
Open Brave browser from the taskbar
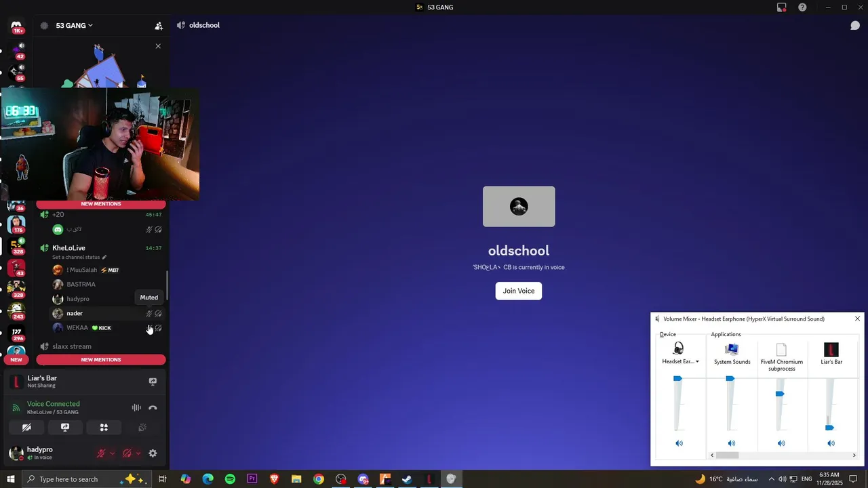(x=274, y=479)
